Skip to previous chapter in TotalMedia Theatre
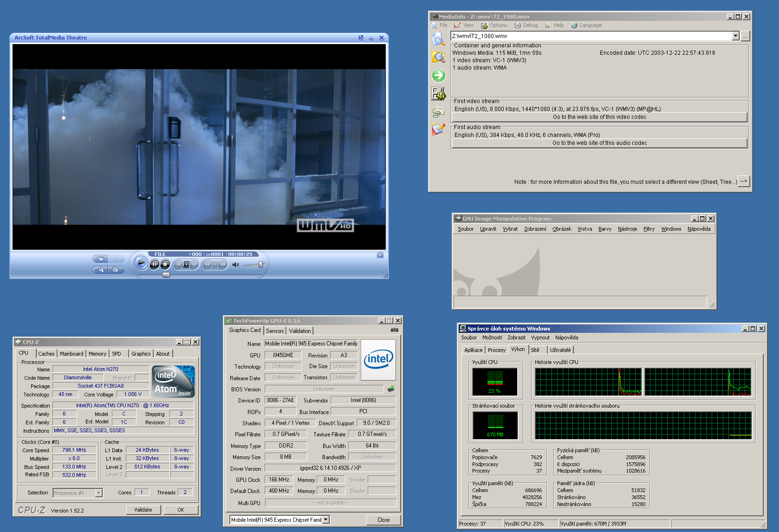The image size is (779, 532). click(178, 264)
